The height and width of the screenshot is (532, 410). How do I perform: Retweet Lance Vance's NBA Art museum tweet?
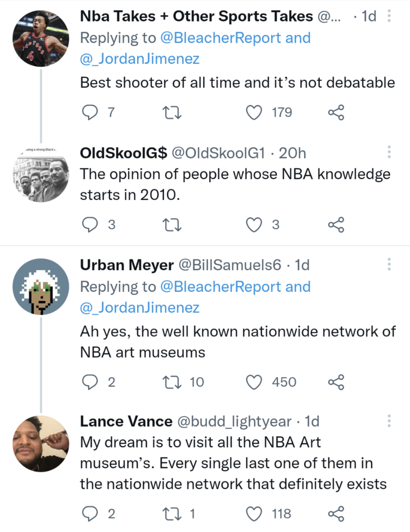(172, 514)
